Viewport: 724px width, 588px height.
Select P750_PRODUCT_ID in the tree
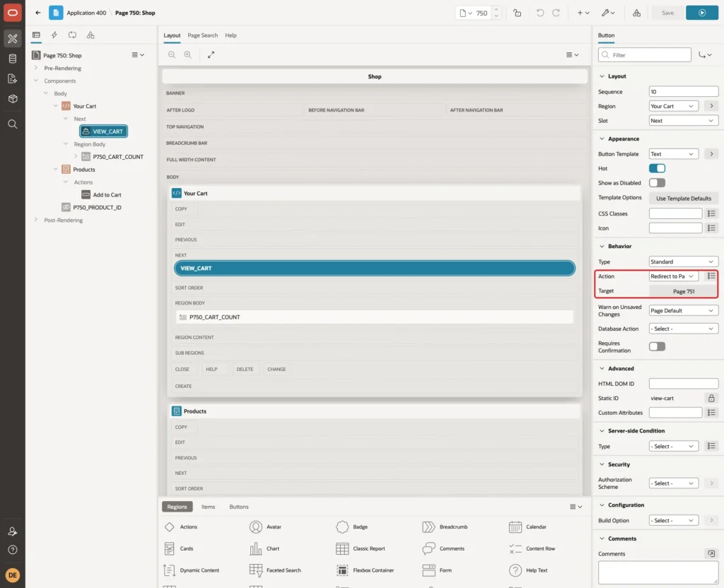[97, 208]
